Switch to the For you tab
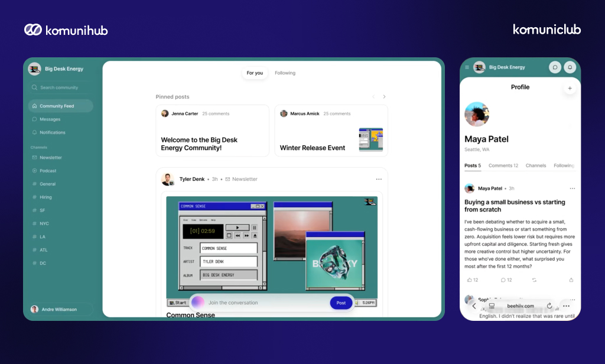Screen dimensions: 605x364 (x=255, y=73)
